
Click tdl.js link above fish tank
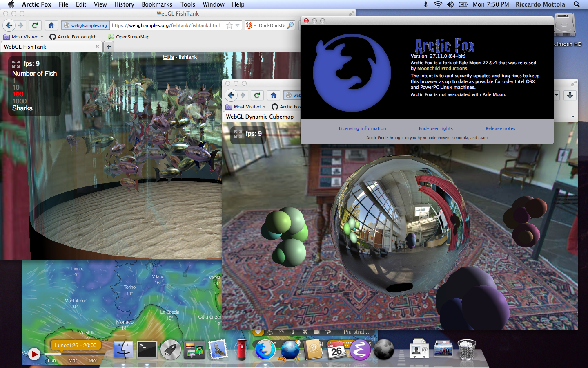tap(169, 57)
